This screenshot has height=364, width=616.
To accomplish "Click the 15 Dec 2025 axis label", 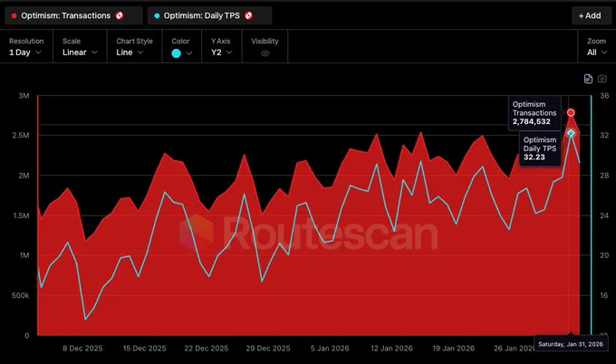I will 145,349.
